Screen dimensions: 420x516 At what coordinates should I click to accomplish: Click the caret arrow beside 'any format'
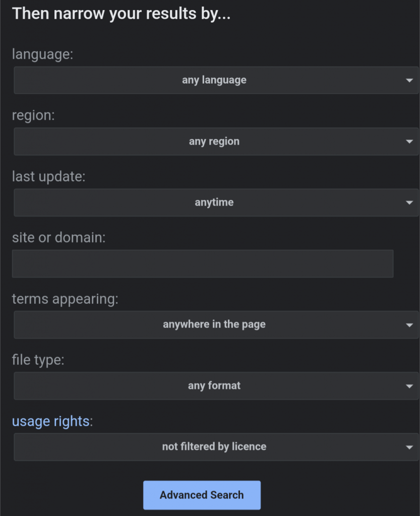tap(409, 386)
